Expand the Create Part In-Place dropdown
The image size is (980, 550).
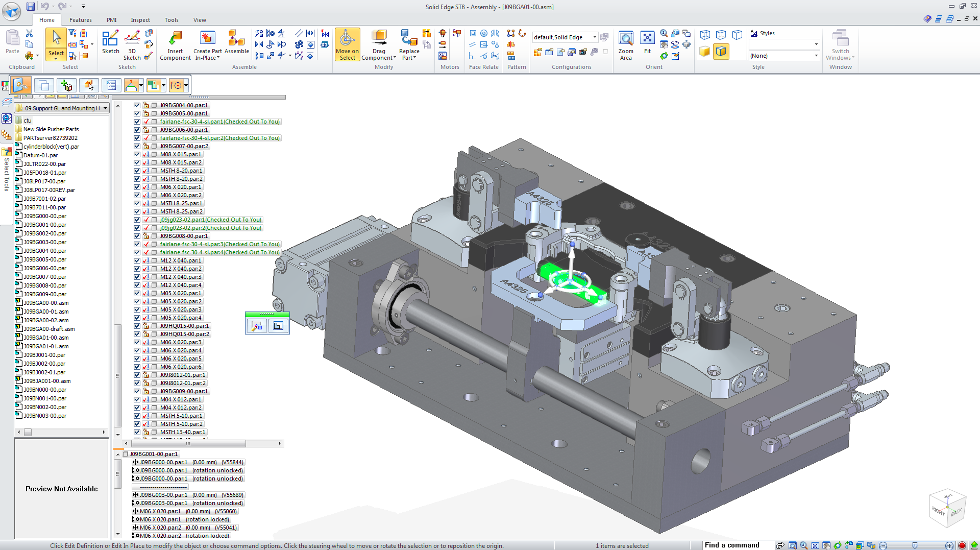click(218, 58)
